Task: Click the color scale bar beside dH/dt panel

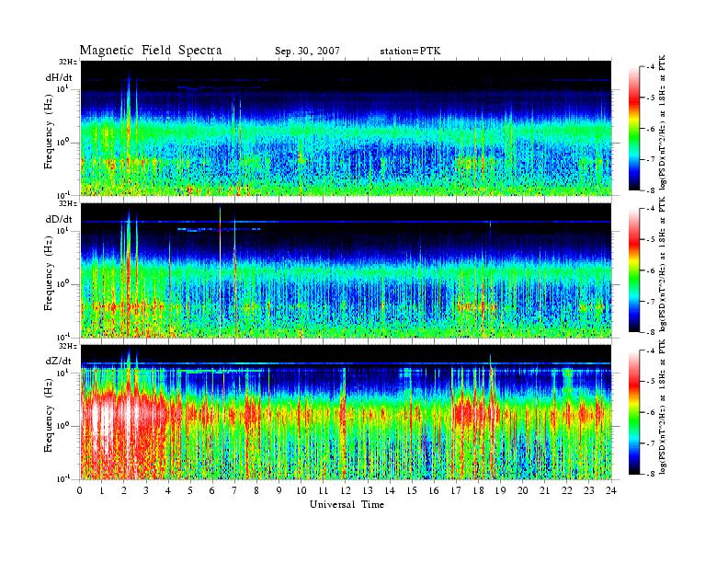Action: 633,129
